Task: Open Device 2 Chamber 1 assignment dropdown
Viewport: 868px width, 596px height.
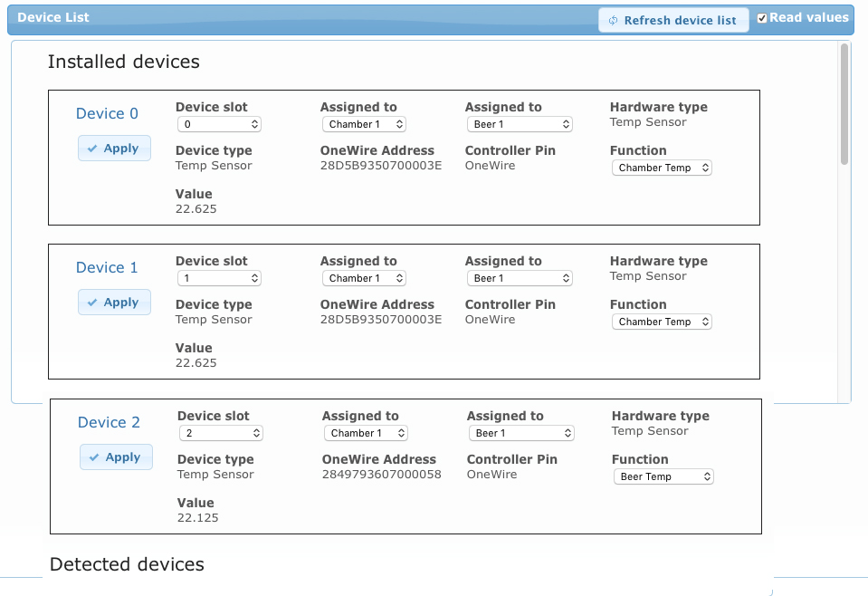Action: pyautogui.click(x=366, y=433)
